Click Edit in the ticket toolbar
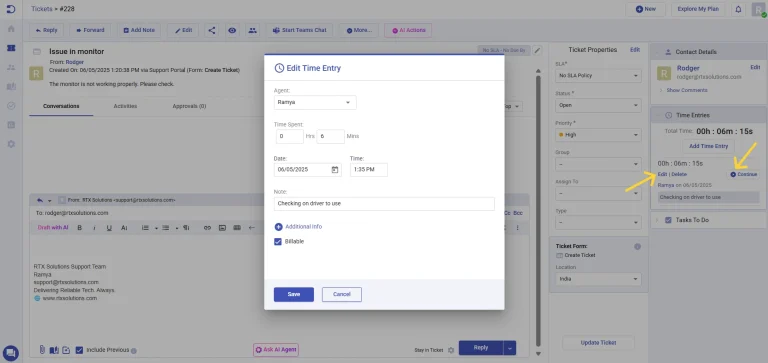 tap(183, 30)
